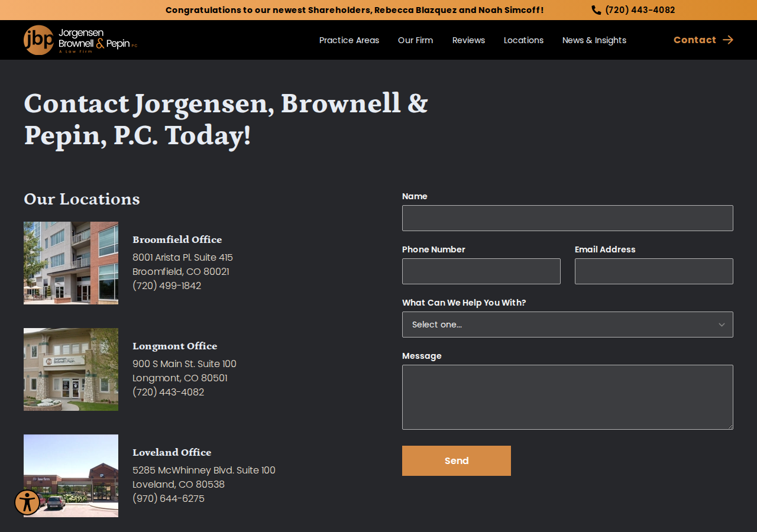Open the Practice Areas menu
757x532 pixels.
349,40
